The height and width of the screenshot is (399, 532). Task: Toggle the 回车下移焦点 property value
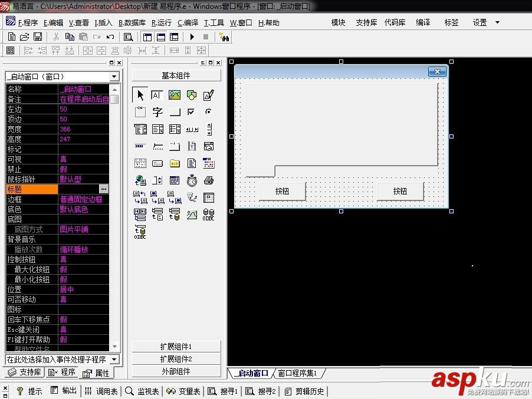coord(84,319)
